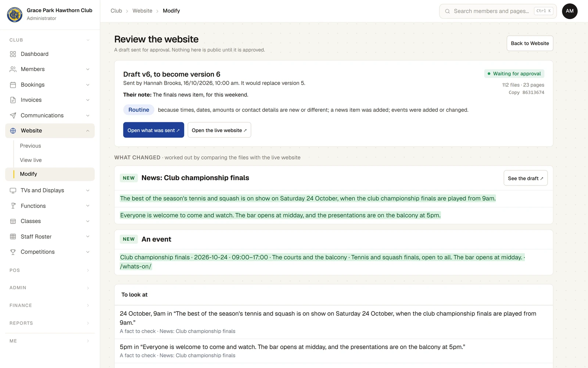This screenshot has height=368, width=588.
Task: Expand the Communications submenu chevron
Action: click(88, 116)
